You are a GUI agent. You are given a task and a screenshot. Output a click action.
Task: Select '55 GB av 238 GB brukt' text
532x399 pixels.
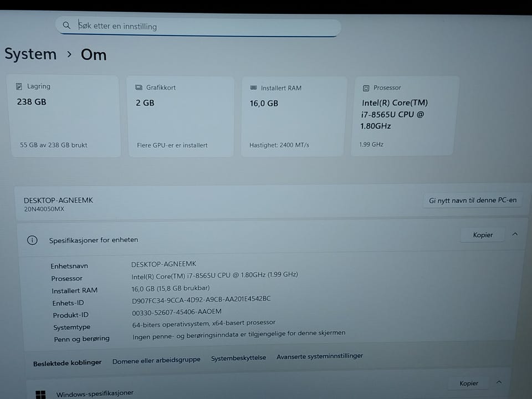coord(54,145)
